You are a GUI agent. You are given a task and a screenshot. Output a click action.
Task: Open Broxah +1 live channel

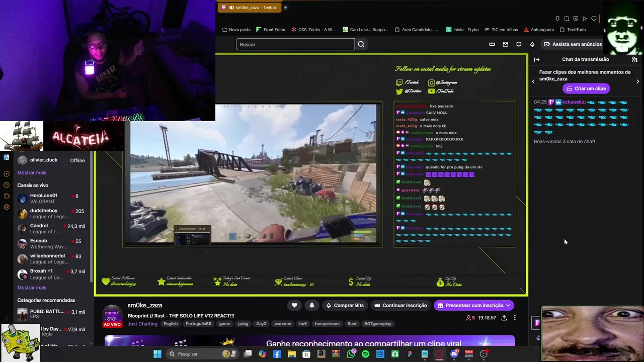tap(52, 274)
